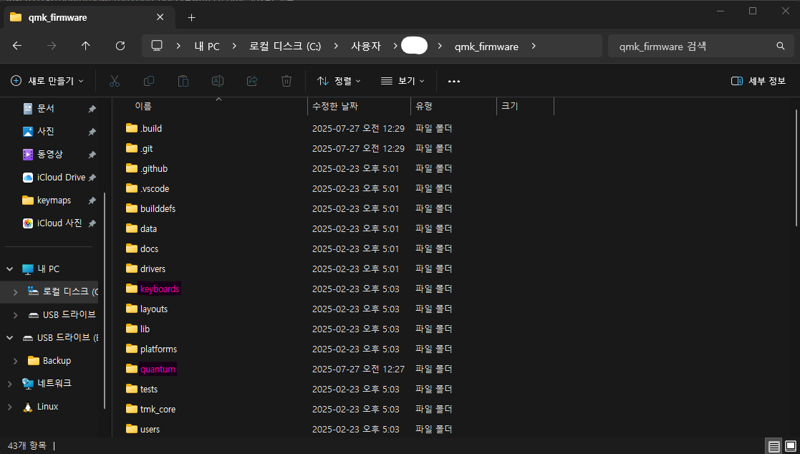Switch to details list view icon in status bar

[773, 447]
